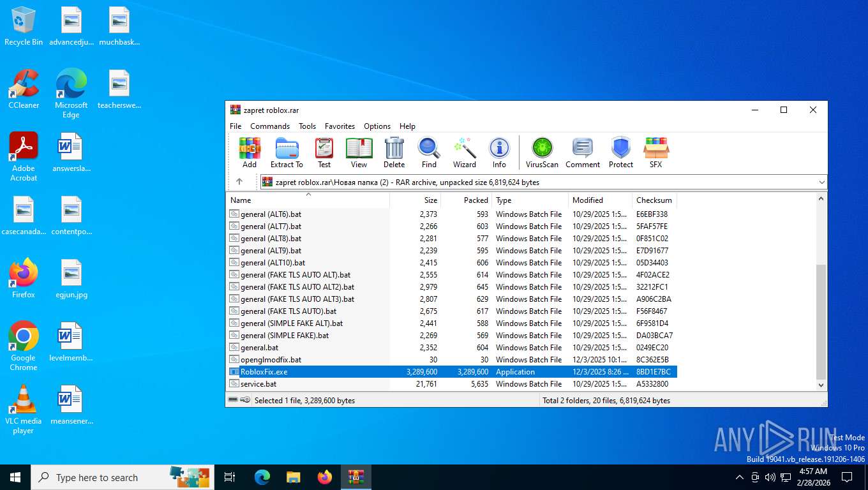
Task: Open the Tools menu
Action: point(307,126)
